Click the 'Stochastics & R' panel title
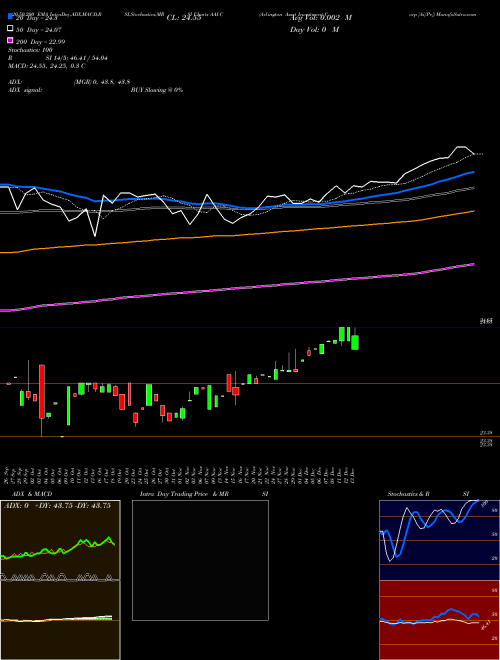Viewport: 500px width, 660px height. (409, 494)
